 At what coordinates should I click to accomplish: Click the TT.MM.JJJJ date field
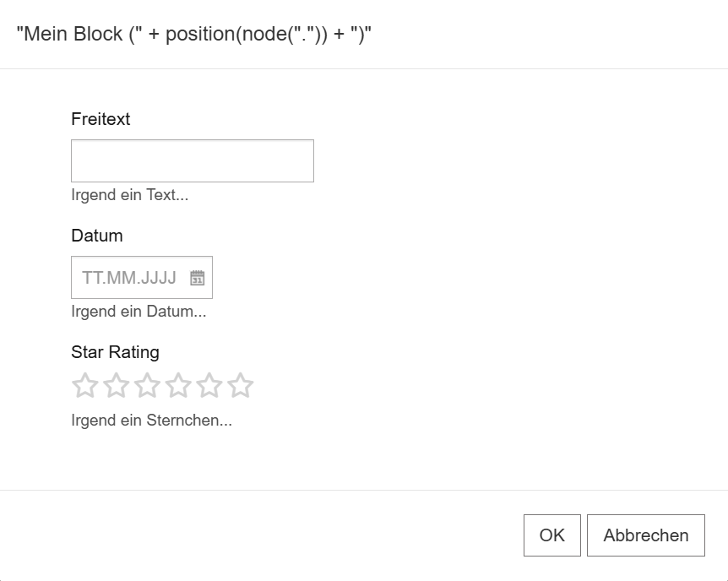coord(129,278)
